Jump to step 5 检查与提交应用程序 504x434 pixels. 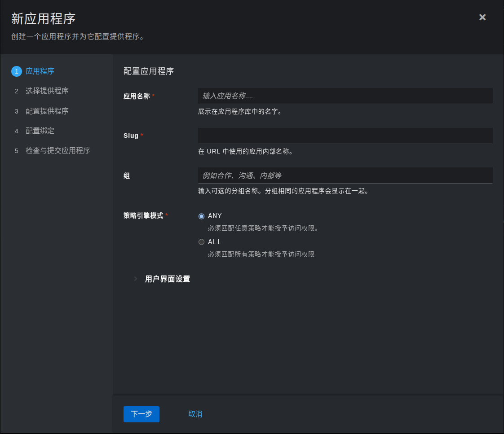(58, 150)
